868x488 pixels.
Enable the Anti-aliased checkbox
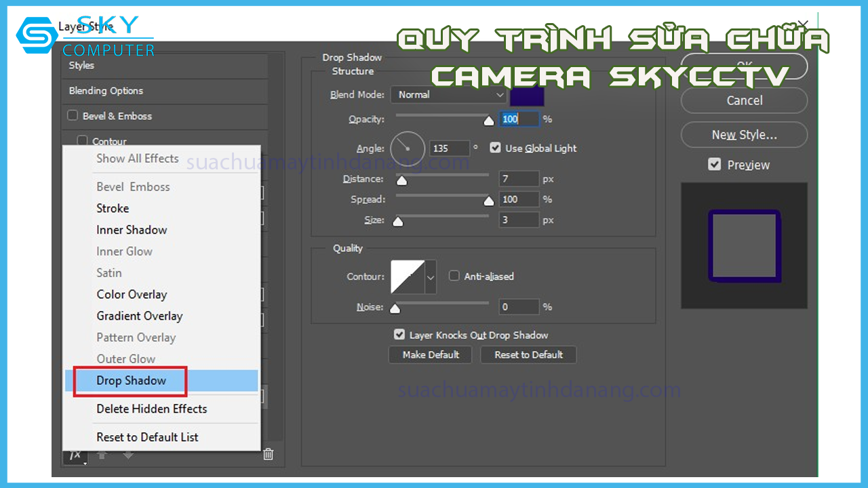coord(454,277)
